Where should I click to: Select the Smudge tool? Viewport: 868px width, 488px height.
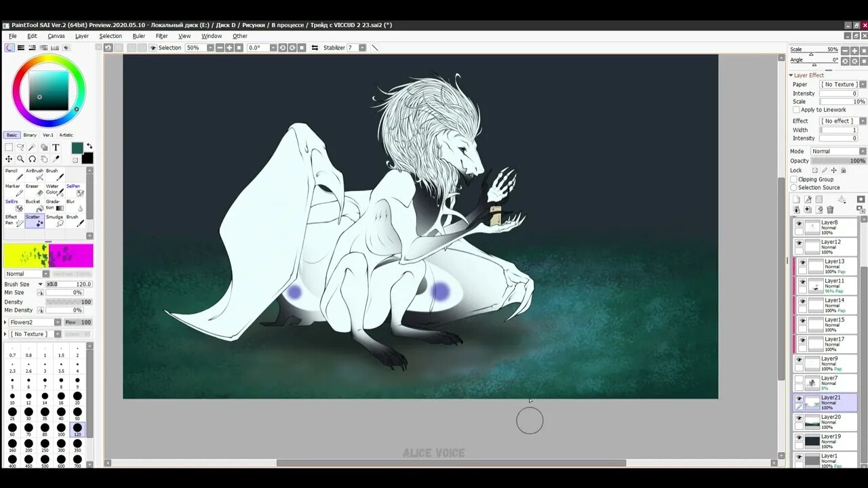click(x=55, y=220)
